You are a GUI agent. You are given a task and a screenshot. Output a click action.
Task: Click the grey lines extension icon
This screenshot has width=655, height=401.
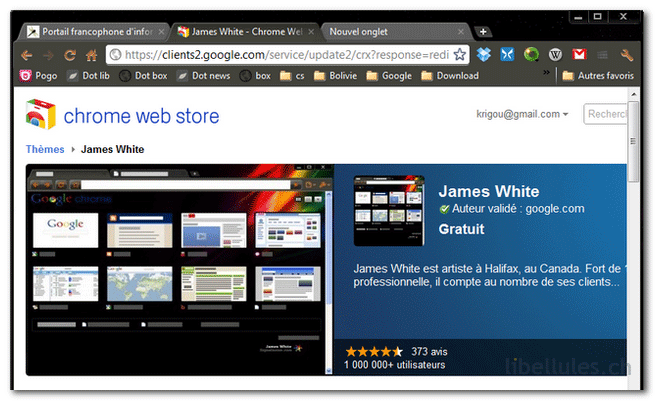tap(602, 55)
